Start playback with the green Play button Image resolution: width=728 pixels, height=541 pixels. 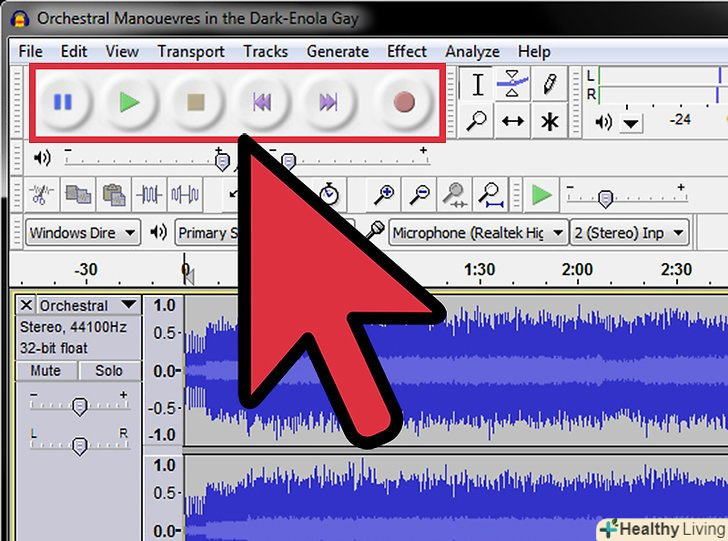coord(129,102)
